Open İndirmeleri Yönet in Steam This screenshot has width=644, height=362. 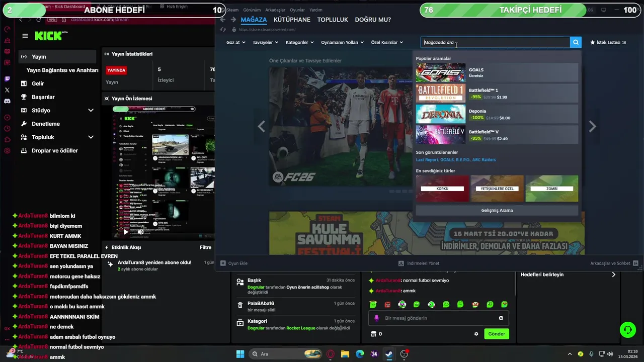pyautogui.click(x=419, y=263)
